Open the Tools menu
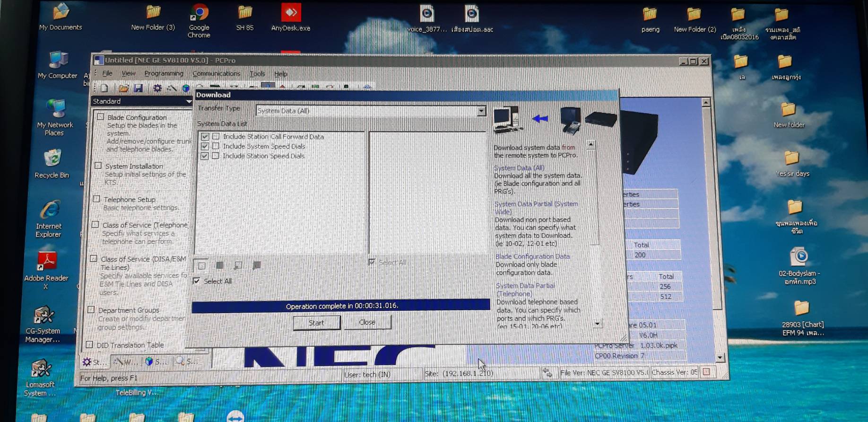The height and width of the screenshot is (422, 868). tap(257, 73)
